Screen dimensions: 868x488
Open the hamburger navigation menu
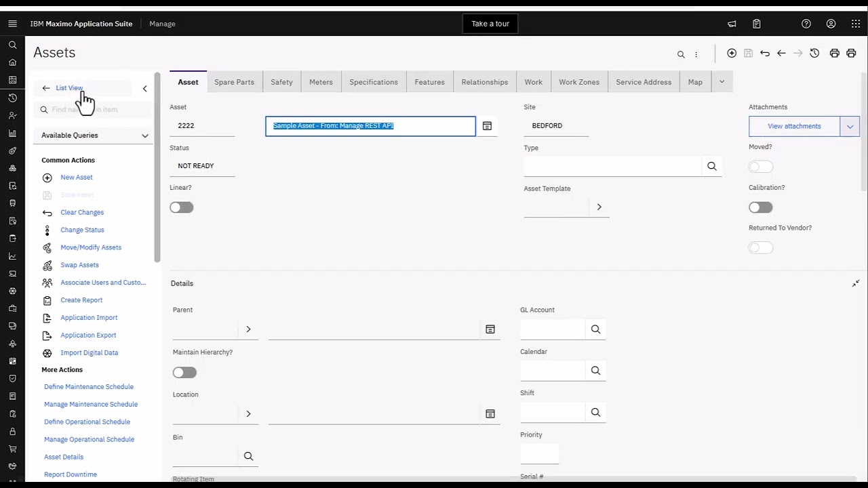click(12, 24)
